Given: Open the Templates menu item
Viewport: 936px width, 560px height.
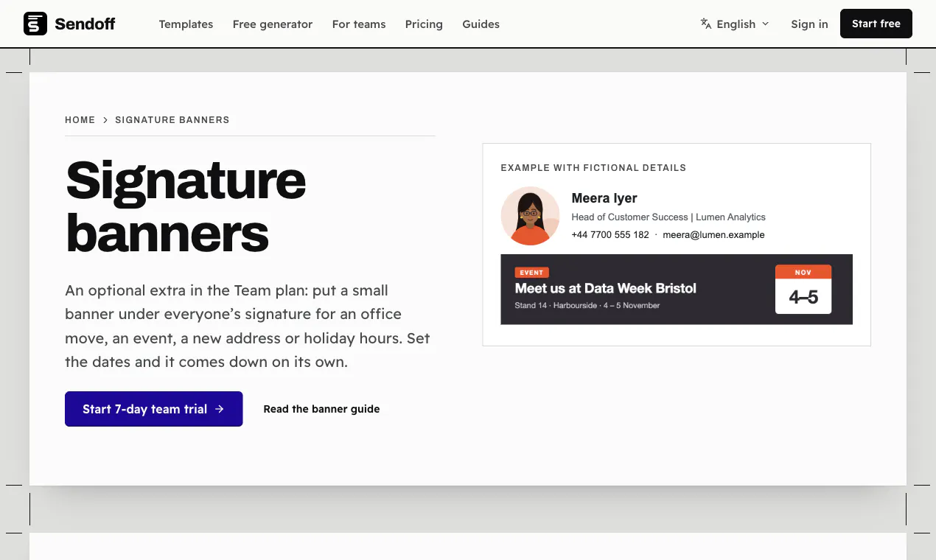Looking at the screenshot, I should click(x=186, y=24).
